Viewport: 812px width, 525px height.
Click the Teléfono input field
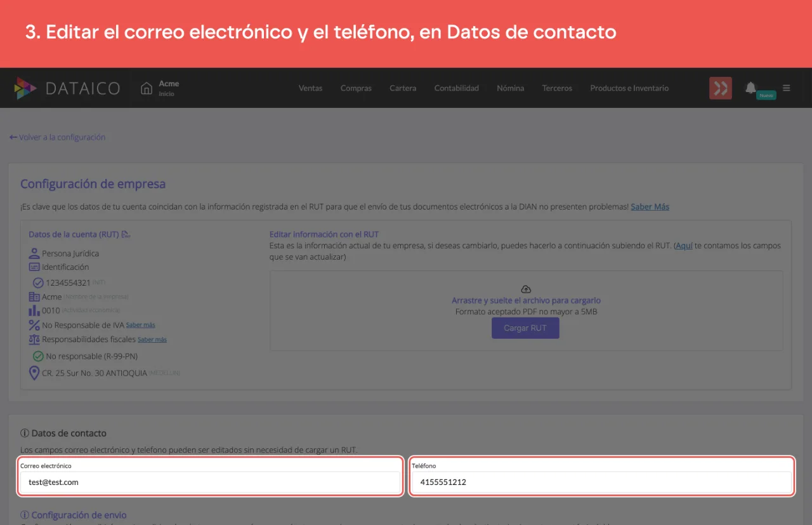[601, 482]
